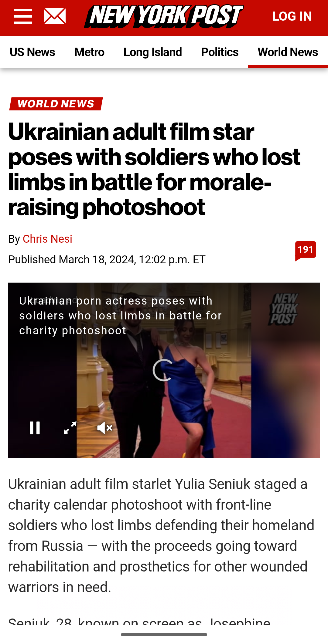The height and width of the screenshot is (644, 328).
Task: Open the 191 comments bubble
Action: (x=306, y=251)
